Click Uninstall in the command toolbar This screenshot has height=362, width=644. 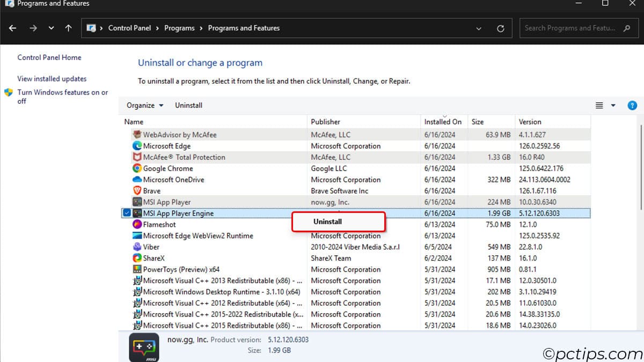coord(188,105)
